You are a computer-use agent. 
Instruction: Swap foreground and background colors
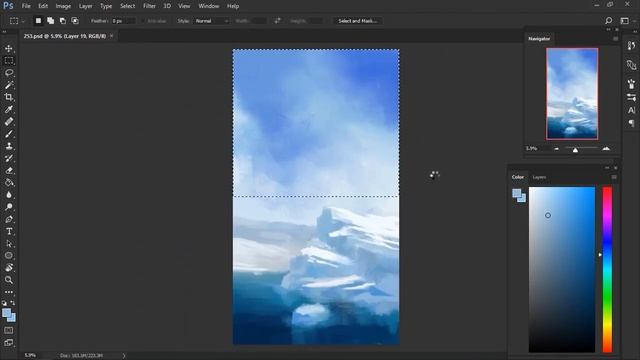pos(13,303)
